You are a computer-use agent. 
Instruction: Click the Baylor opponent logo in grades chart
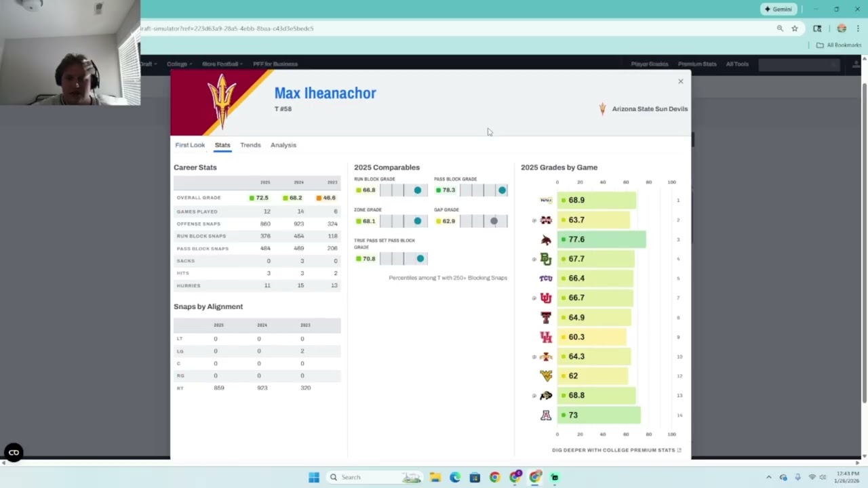(546, 259)
